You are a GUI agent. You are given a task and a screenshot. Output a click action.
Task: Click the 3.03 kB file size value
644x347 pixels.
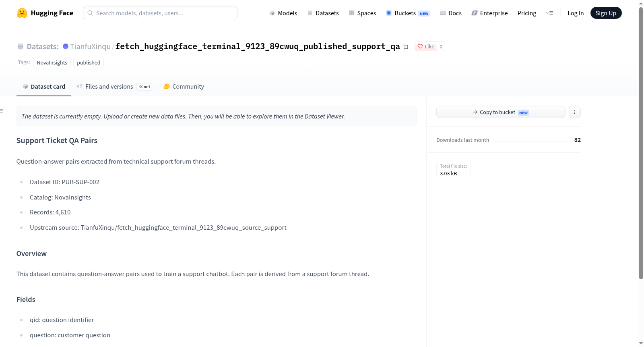(x=448, y=174)
